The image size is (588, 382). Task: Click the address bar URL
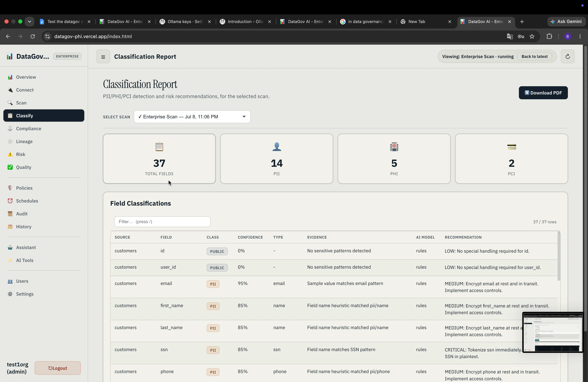pos(93,36)
